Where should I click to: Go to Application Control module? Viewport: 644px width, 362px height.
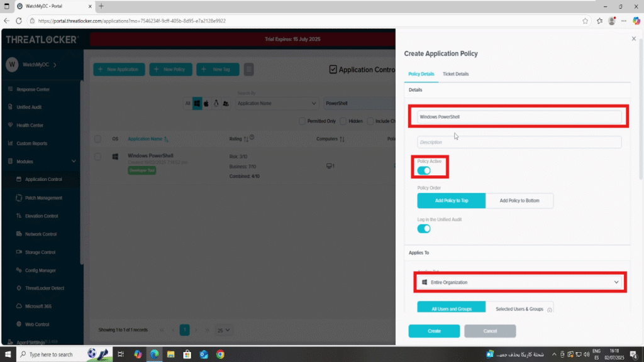pyautogui.click(x=43, y=179)
